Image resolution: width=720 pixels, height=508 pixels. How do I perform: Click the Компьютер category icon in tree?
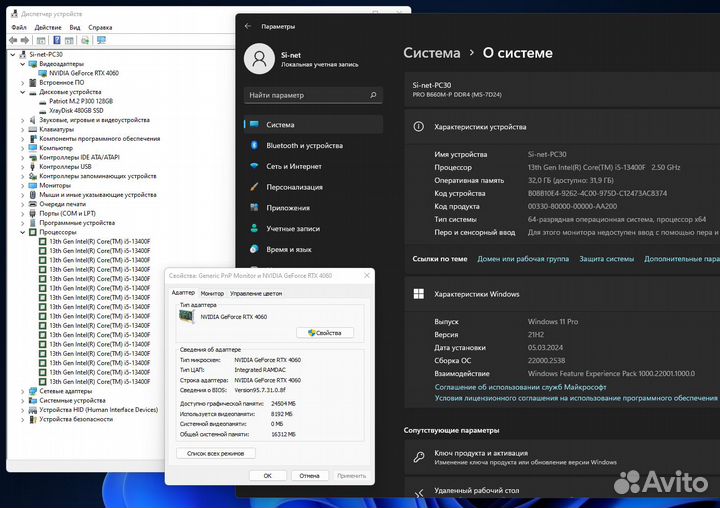[33, 148]
